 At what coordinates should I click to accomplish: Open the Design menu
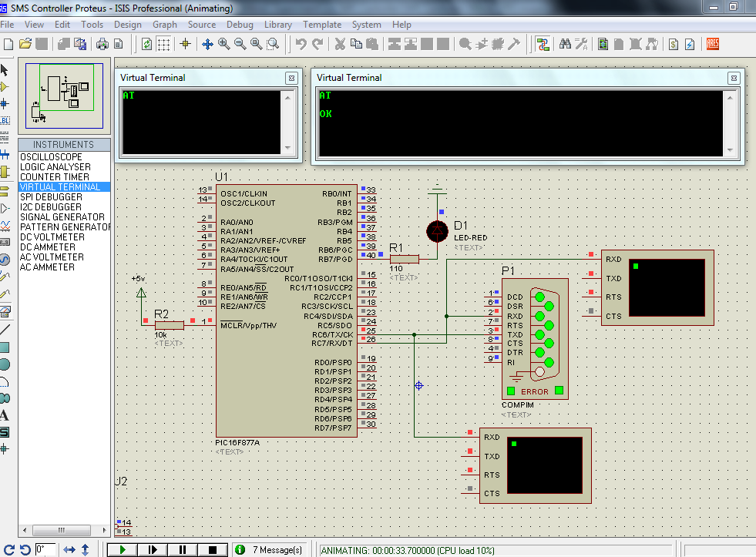coord(128,25)
